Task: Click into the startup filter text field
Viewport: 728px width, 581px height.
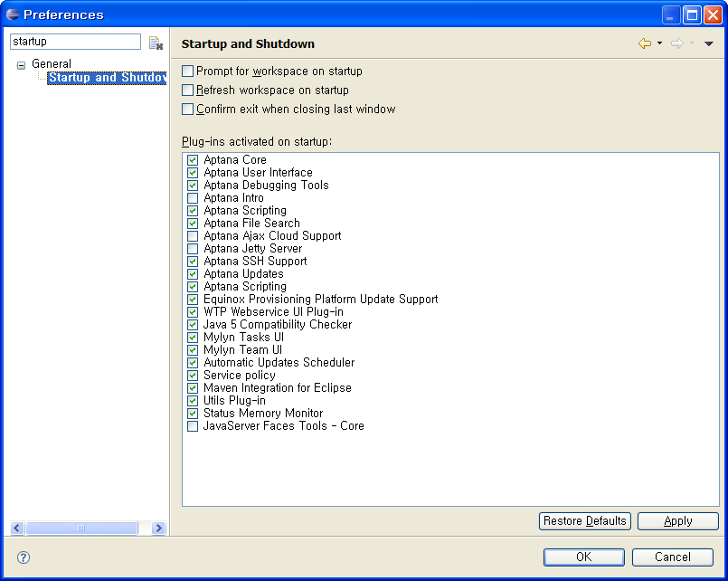Action: click(x=75, y=42)
